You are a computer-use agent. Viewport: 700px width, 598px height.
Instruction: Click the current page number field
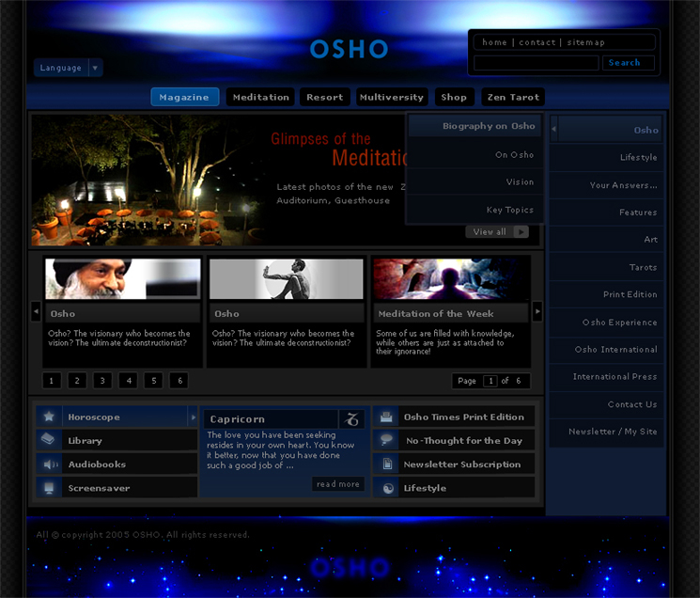(x=490, y=381)
